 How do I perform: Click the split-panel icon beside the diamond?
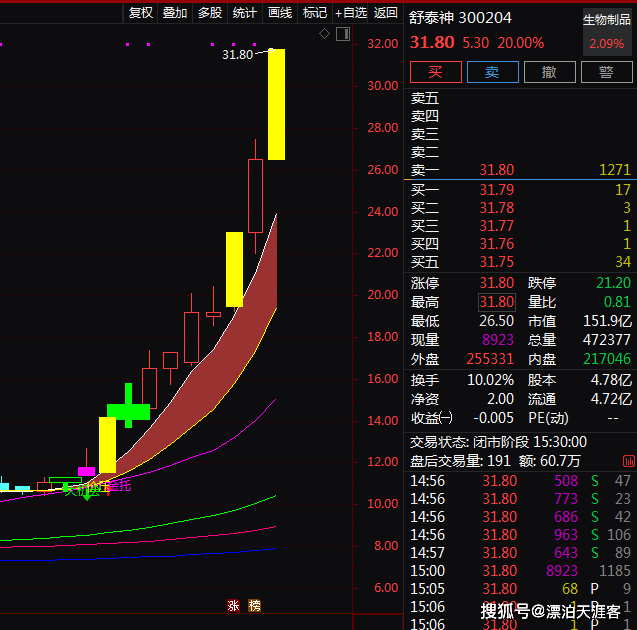[x=343, y=34]
